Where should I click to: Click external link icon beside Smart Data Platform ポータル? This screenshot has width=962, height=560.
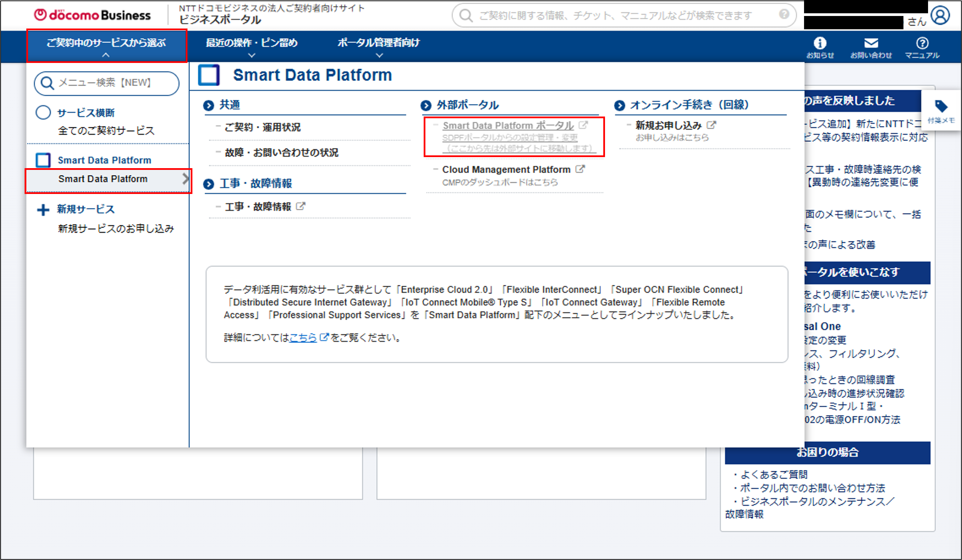tap(583, 125)
